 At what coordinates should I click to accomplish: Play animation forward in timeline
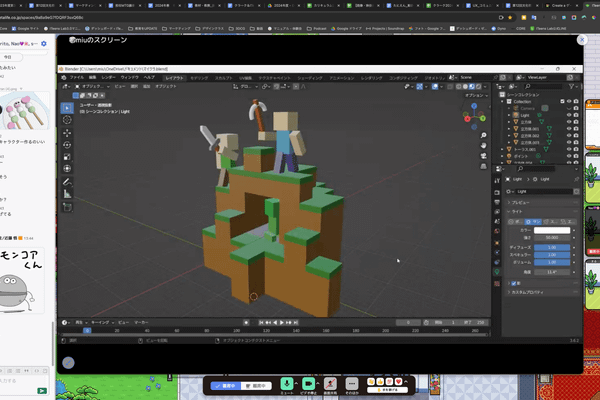point(282,323)
